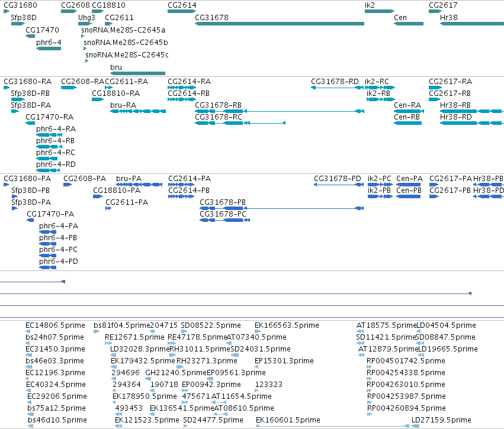Open the RE12671.5prime EST label
The height and width of the screenshot is (429, 504).
pyautogui.click(x=134, y=337)
